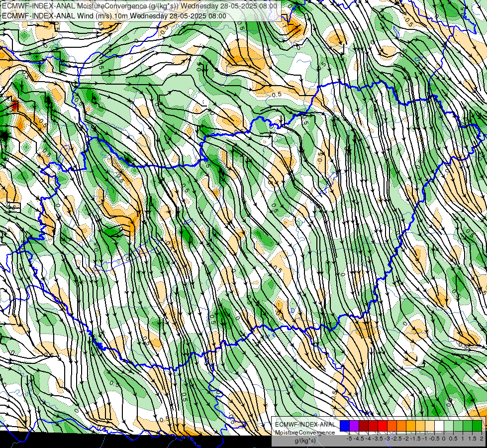487x448 pixels.
Task: Click the purple swatch in the legend
Action: 354,426
